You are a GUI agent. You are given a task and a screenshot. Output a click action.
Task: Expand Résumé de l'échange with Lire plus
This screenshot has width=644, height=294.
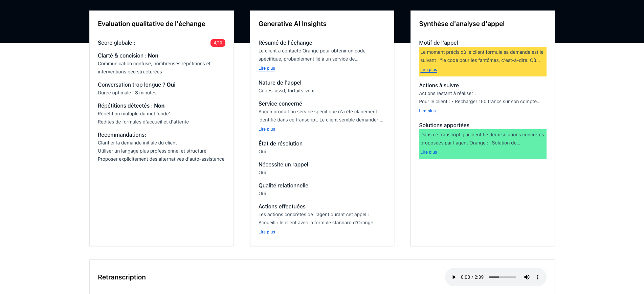tap(267, 68)
